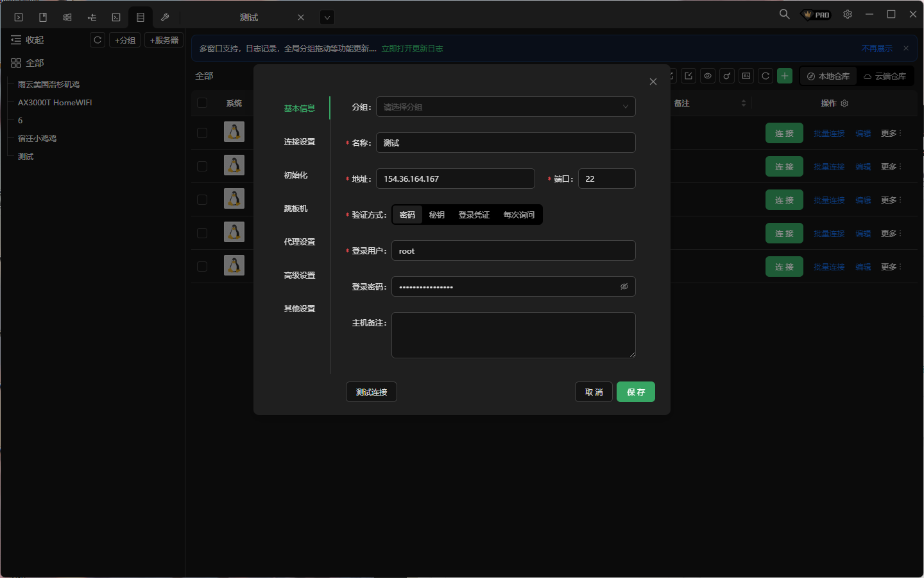Sort table by the 备注 column arrows
Image resolution: width=924 pixels, height=578 pixels.
[744, 103]
